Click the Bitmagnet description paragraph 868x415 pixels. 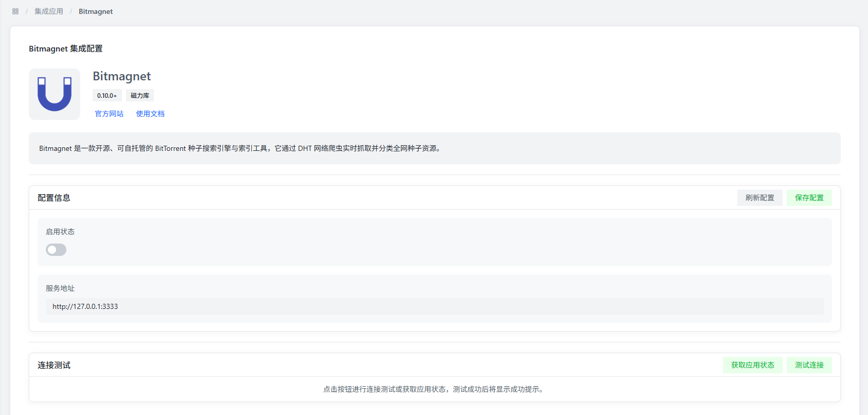click(x=240, y=148)
